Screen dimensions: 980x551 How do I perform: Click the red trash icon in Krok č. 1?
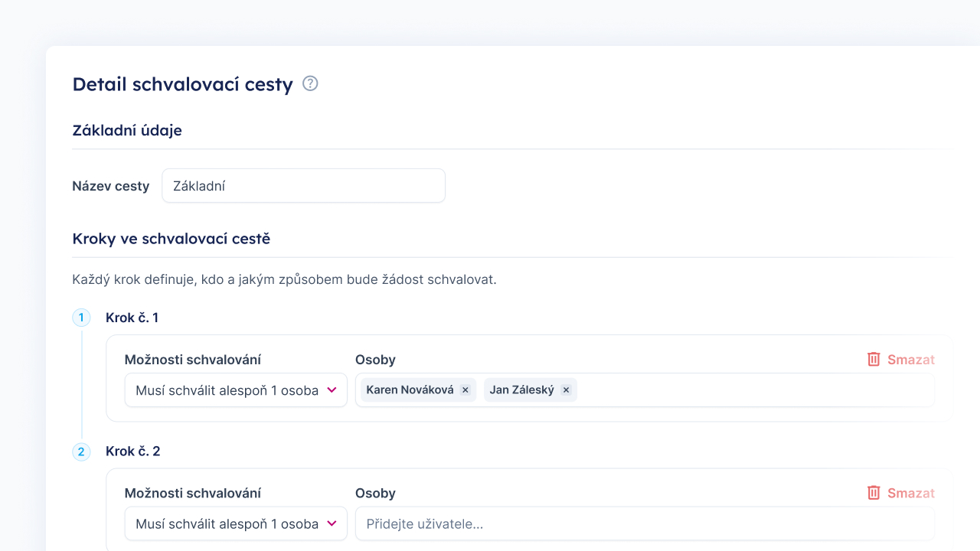point(874,359)
